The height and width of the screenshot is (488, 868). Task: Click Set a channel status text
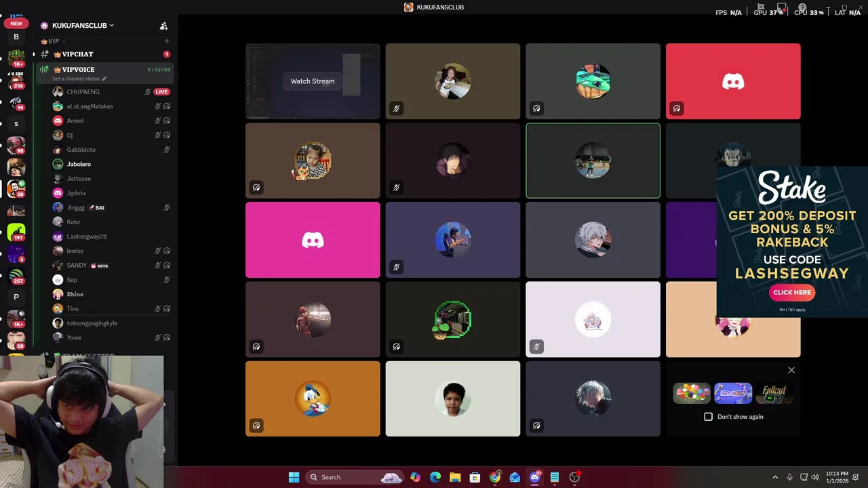(76, 79)
